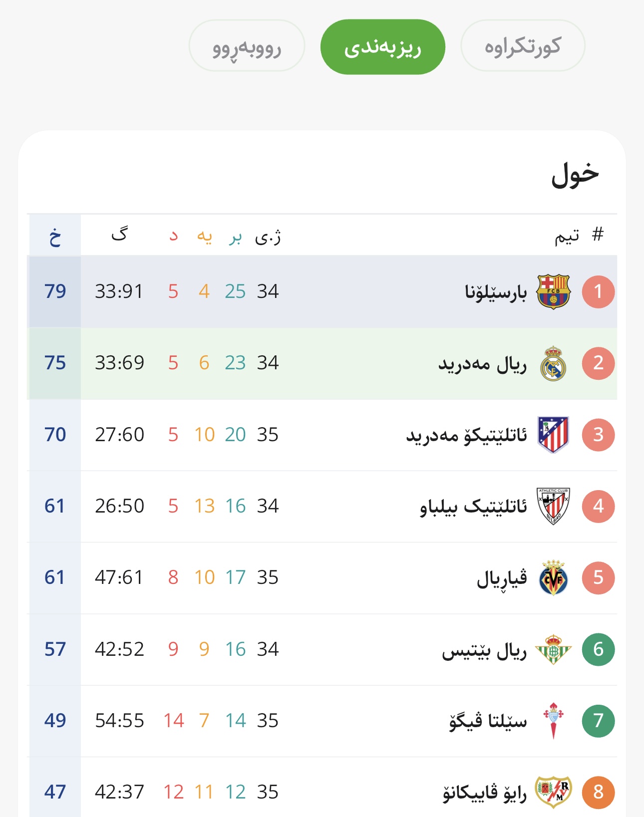Click green rank badge number 6
Image resolution: width=644 pixels, height=817 pixels.
click(598, 649)
